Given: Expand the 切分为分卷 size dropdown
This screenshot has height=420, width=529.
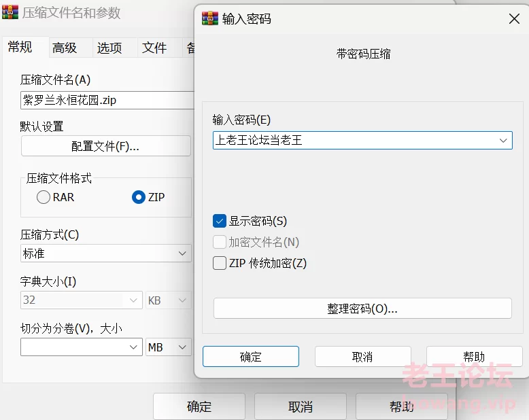Looking at the screenshot, I should pyautogui.click(x=133, y=347).
